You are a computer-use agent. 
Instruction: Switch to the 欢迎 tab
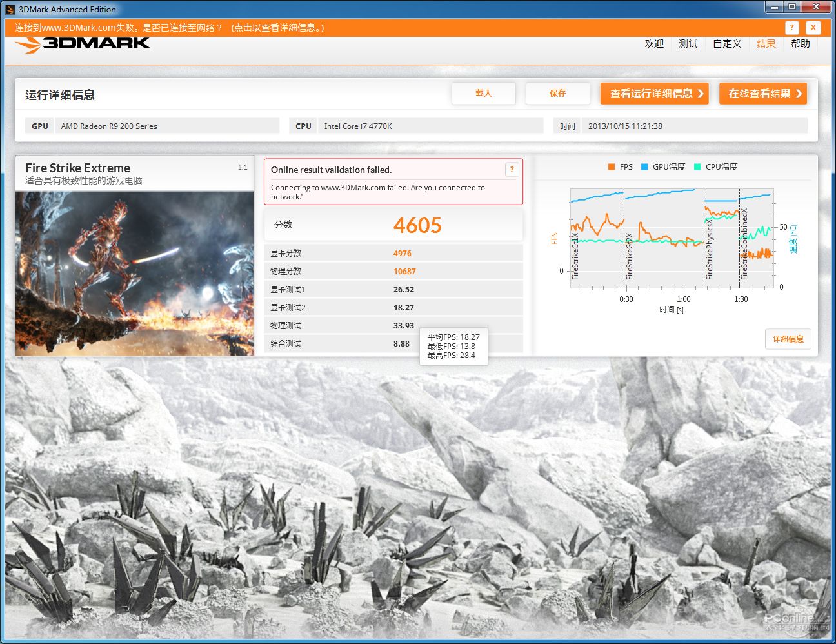click(653, 43)
